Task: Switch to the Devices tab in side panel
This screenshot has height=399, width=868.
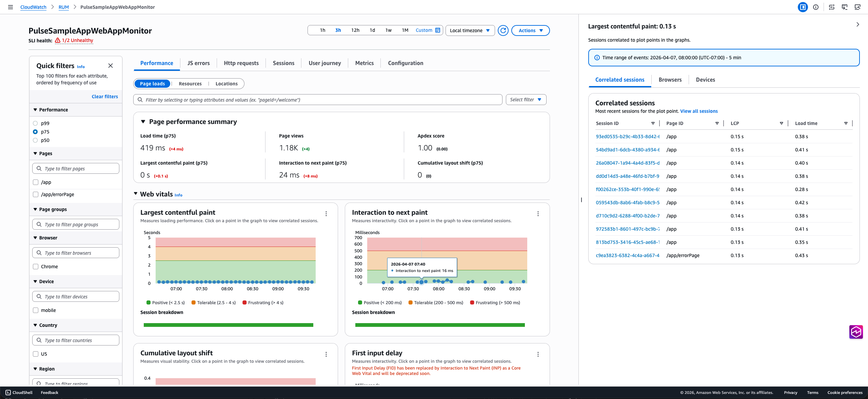Action: [705, 80]
